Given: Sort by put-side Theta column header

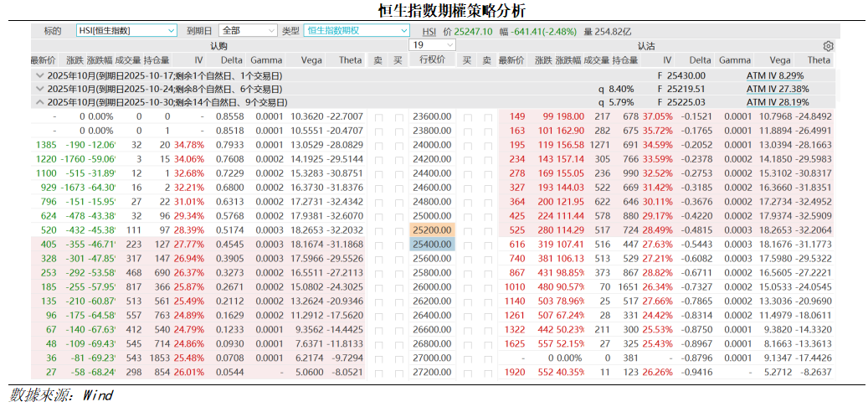Looking at the screenshot, I should [819, 60].
